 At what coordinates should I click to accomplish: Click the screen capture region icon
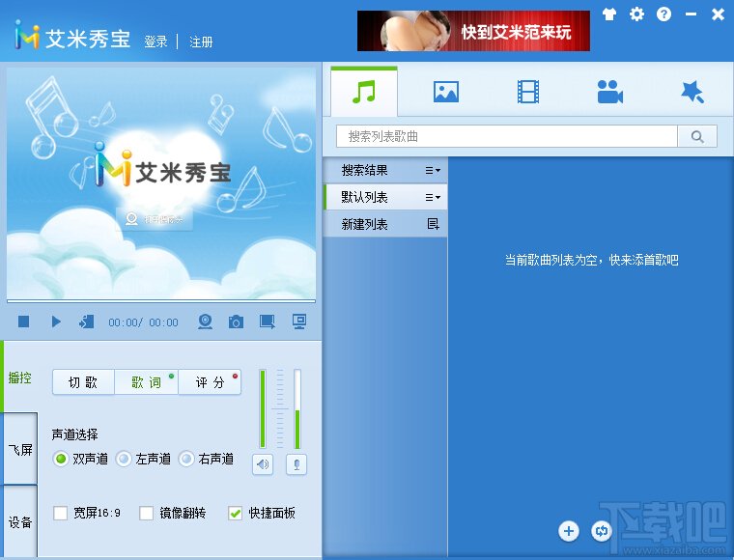point(268,322)
